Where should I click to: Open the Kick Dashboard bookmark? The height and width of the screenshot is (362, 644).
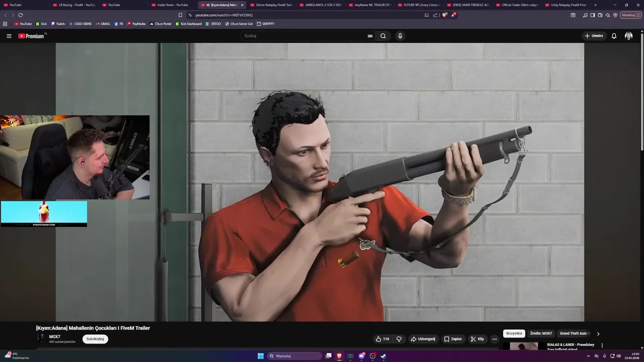[x=189, y=24]
